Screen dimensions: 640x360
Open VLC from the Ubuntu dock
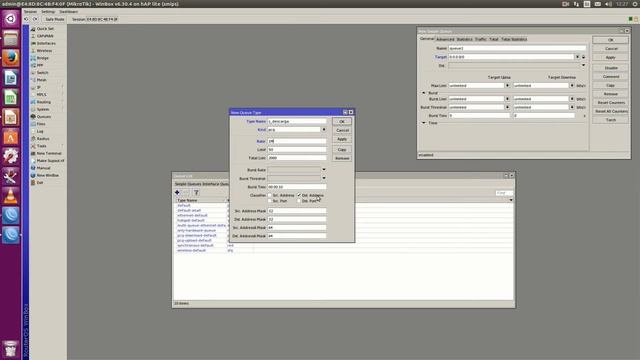tap(11, 196)
